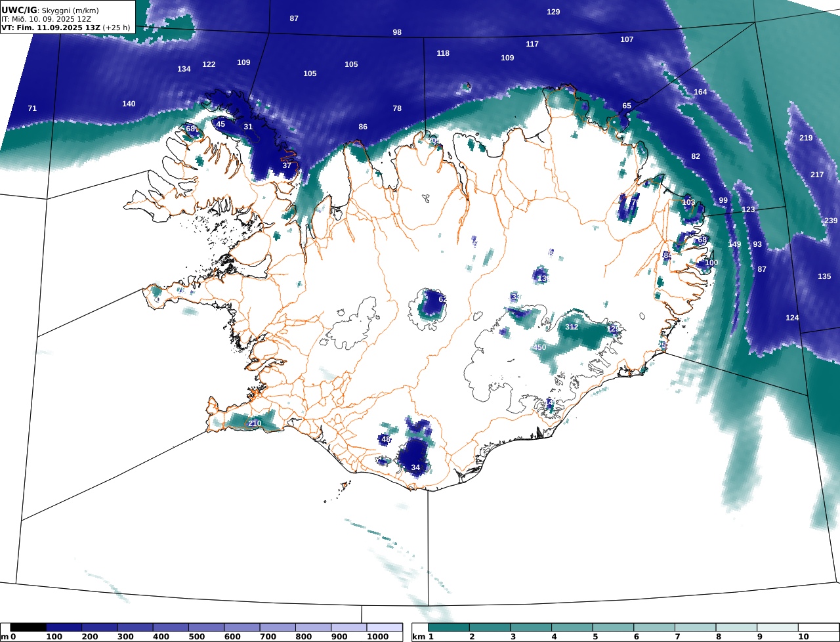Click the "UWC/IG: Skyggni (m/km)" title text

(x=50, y=10)
